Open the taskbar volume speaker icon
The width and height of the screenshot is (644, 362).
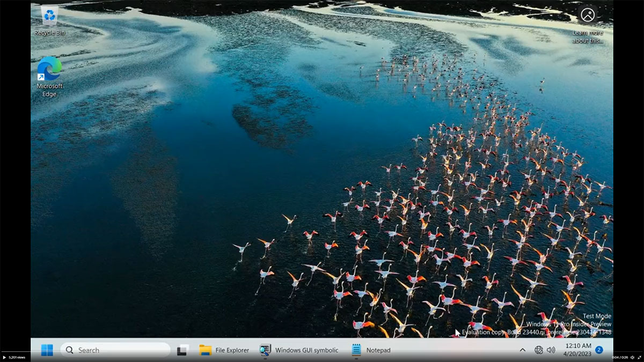(x=551, y=350)
